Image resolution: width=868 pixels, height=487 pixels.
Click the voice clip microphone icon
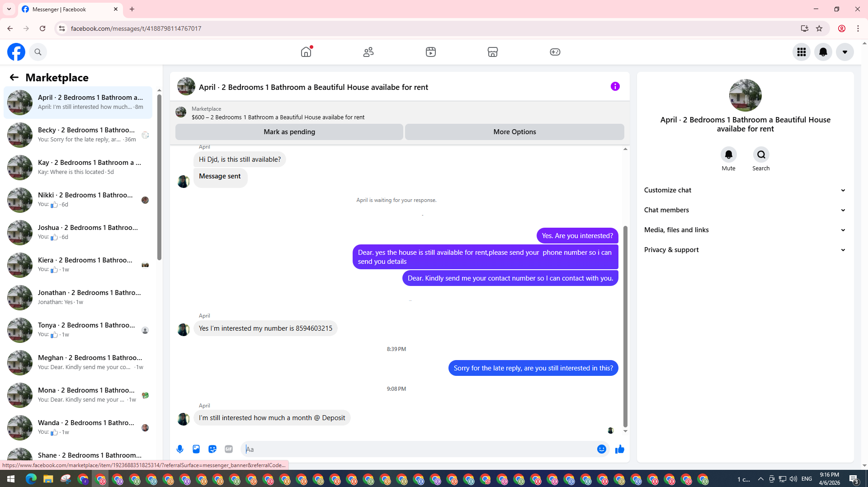point(180,449)
